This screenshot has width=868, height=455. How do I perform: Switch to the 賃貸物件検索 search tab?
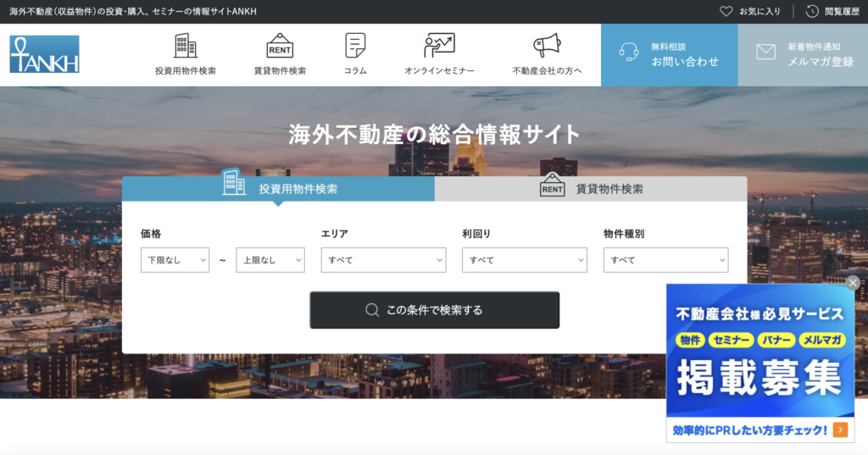[x=591, y=189]
